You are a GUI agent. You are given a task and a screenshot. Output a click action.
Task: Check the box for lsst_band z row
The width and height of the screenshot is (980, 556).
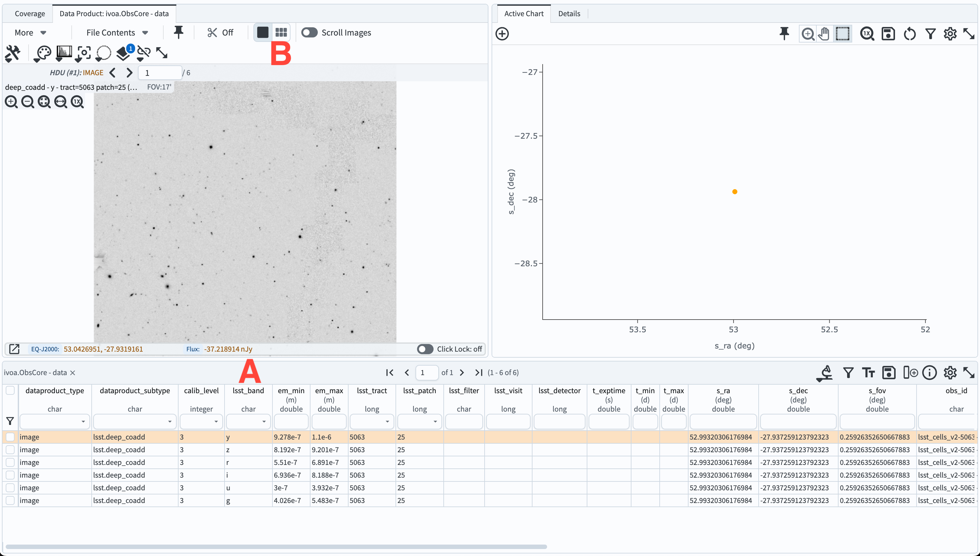click(10, 450)
